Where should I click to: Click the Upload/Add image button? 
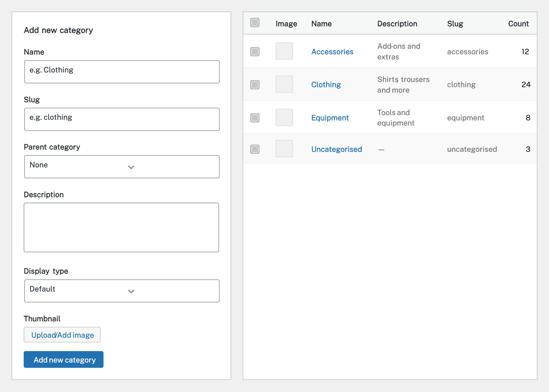point(62,335)
